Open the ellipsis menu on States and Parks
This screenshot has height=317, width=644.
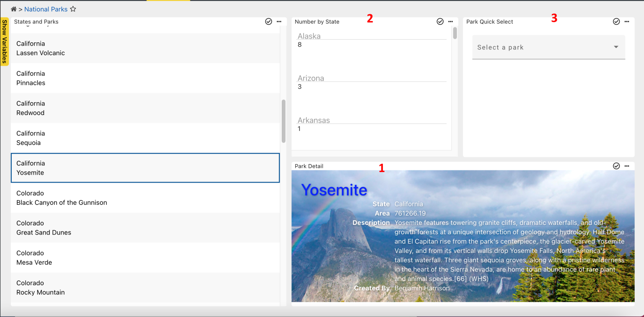tap(279, 21)
